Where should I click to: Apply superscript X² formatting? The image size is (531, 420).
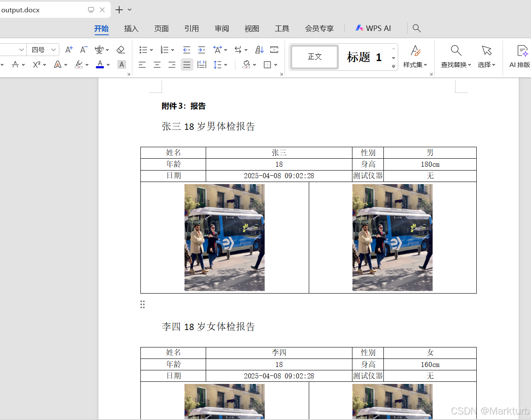(37, 64)
